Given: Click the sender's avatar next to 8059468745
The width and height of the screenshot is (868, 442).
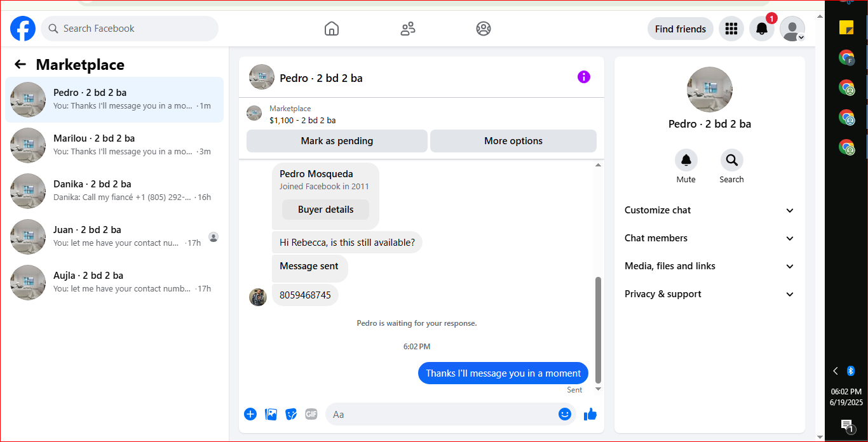Looking at the screenshot, I should (x=258, y=297).
